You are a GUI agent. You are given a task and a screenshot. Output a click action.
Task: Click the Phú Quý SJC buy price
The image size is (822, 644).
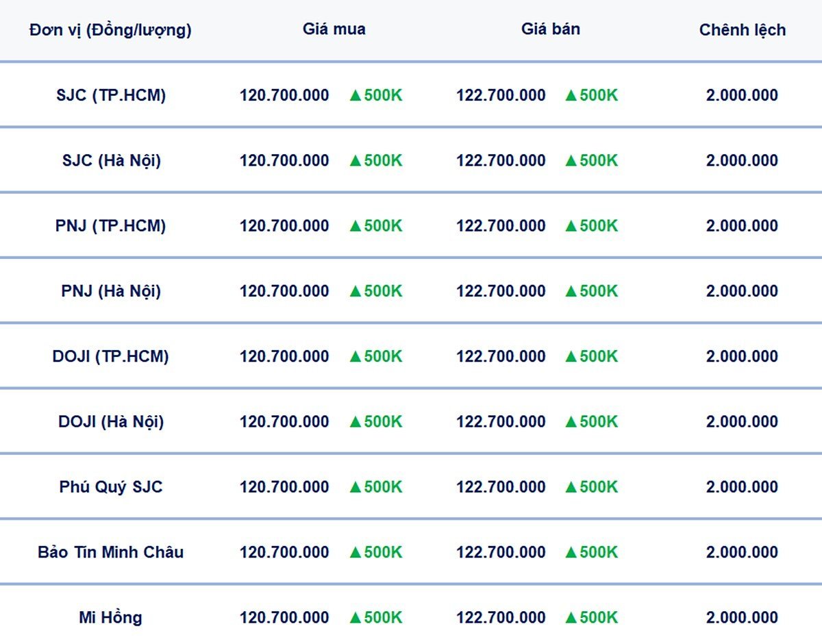click(x=284, y=487)
